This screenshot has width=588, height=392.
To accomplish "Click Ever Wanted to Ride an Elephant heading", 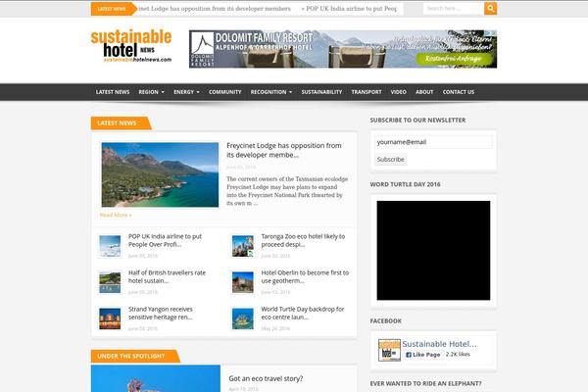I will (425, 383).
